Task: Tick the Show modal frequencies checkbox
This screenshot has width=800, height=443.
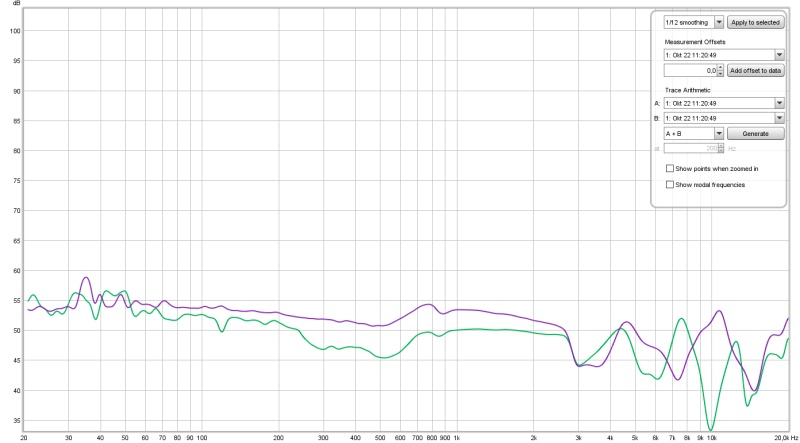Action: pos(670,184)
